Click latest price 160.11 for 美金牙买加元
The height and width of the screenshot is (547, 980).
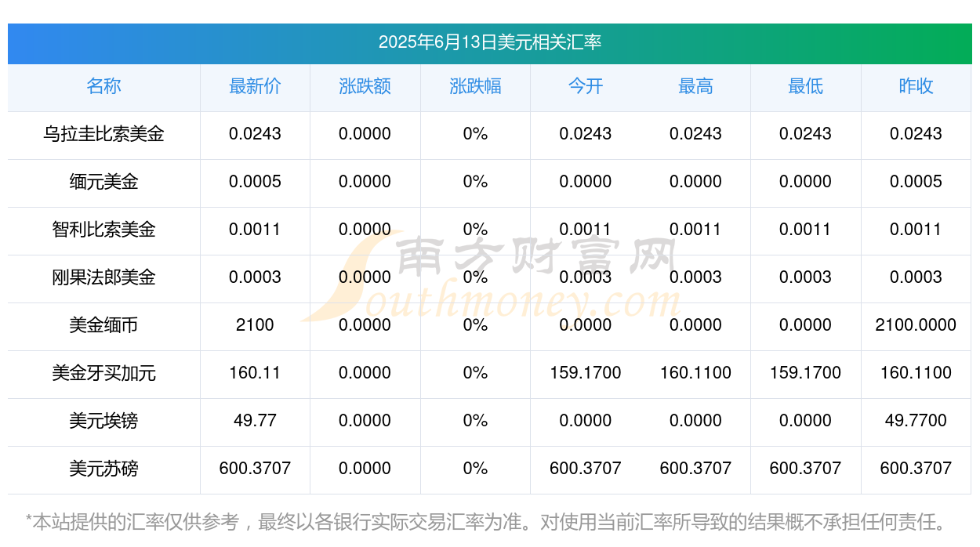pos(255,373)
